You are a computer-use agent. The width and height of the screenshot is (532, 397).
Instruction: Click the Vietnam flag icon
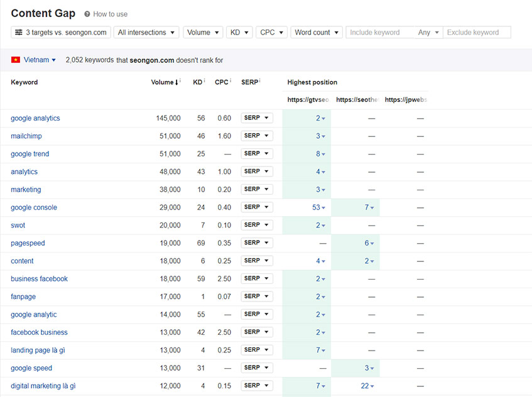coord(16,60)
